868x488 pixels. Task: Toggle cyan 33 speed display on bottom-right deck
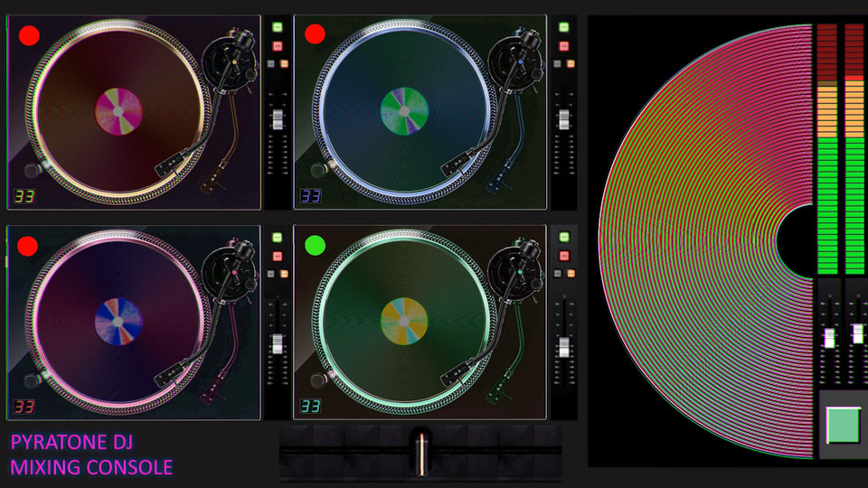(310, 407)
